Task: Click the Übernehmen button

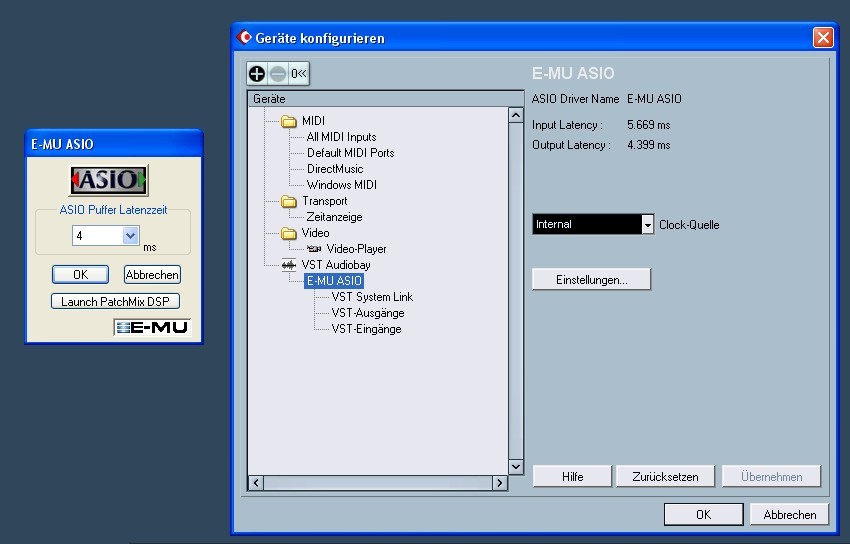Action: click(x=771, y=476)
